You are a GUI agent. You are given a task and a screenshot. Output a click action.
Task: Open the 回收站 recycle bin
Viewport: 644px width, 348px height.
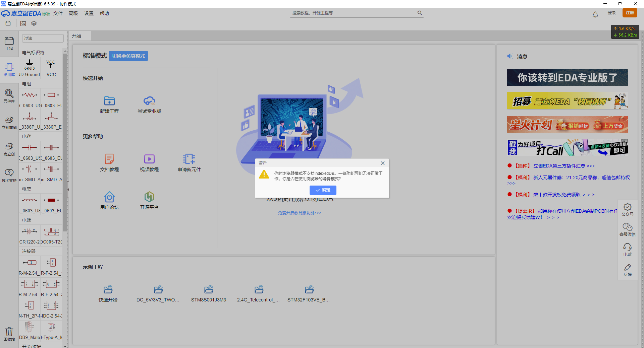coord(9,334)
